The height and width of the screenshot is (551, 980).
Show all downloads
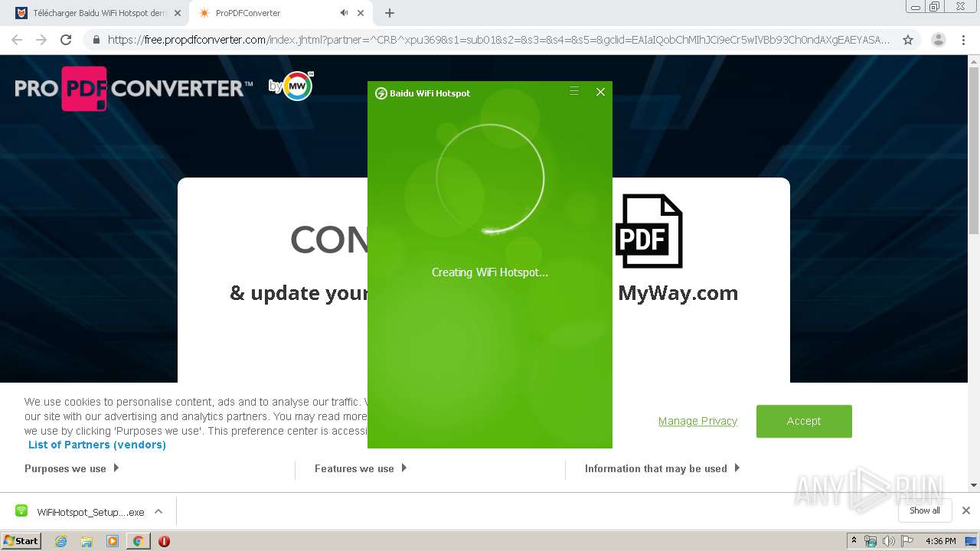point(925,510)
